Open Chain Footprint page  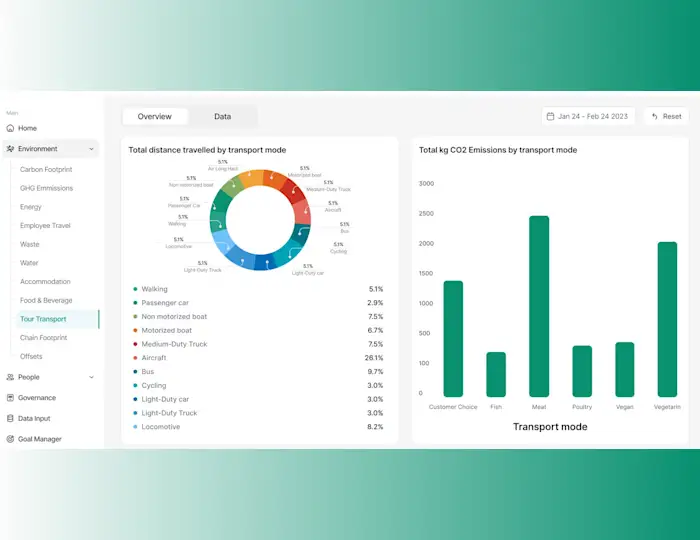(43, 338)
